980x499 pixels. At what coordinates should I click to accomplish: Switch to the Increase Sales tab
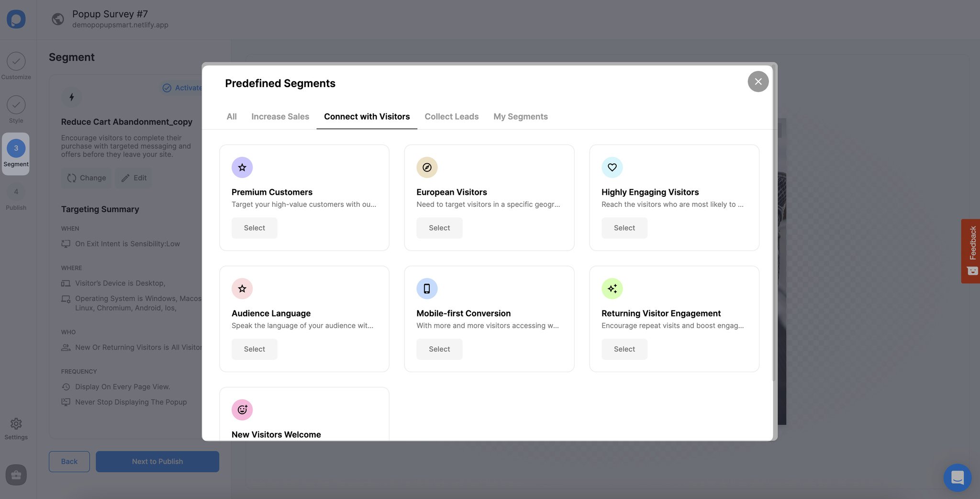[280, 116]
